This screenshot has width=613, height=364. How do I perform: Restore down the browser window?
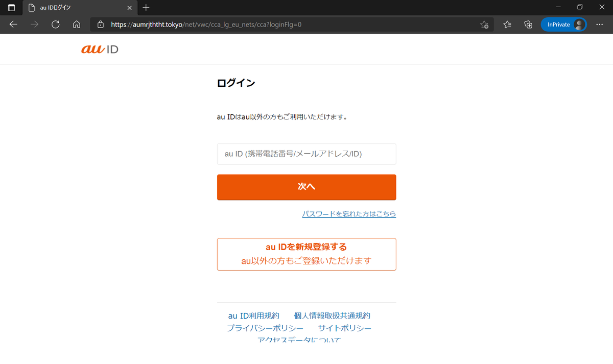click(580, 7)
